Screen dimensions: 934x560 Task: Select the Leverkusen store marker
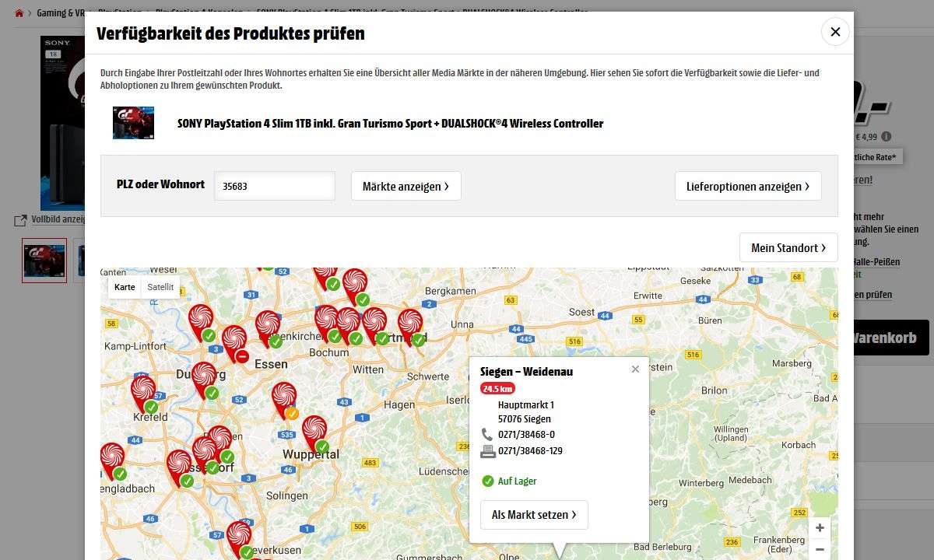[239, 539]
